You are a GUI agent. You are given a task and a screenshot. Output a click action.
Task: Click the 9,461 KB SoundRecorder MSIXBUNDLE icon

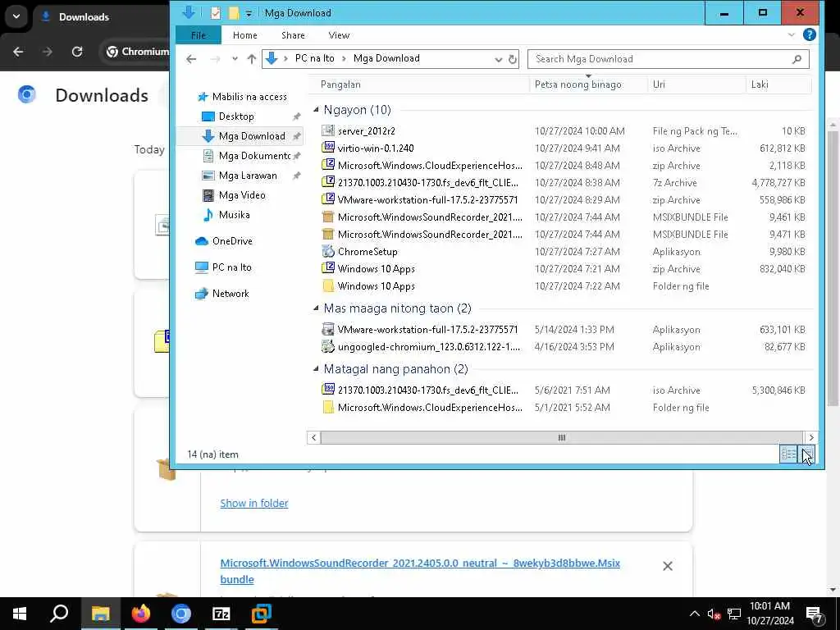click(328, 217)
